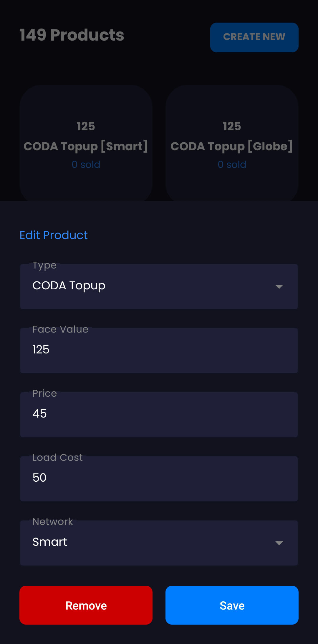Tap the 125 value on Globe card

coord(232,126)
